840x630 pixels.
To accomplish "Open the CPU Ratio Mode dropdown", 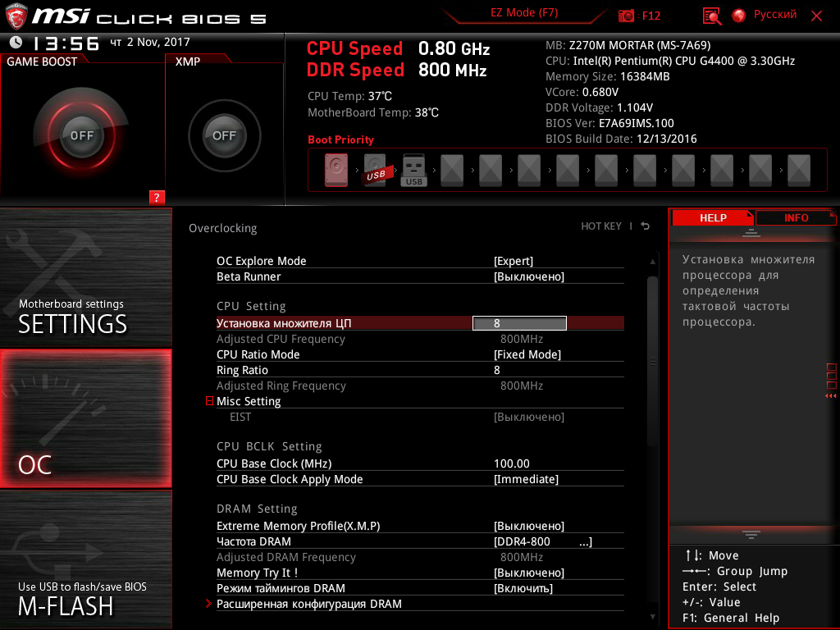I will pos(527,354).
